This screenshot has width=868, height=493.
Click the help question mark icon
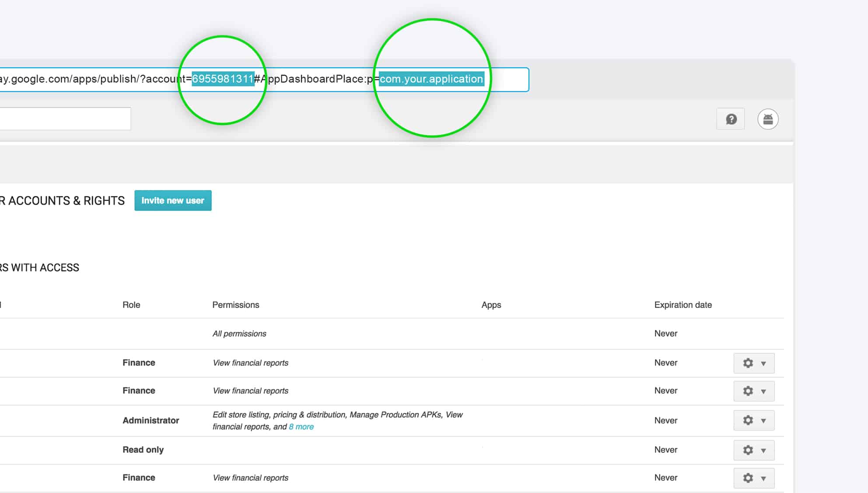tap(731, 119)
